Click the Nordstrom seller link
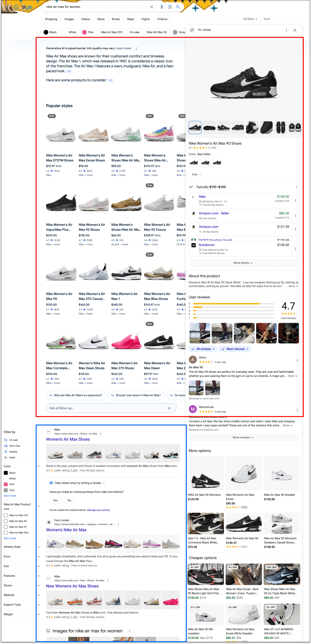 [x=207, y=245]
